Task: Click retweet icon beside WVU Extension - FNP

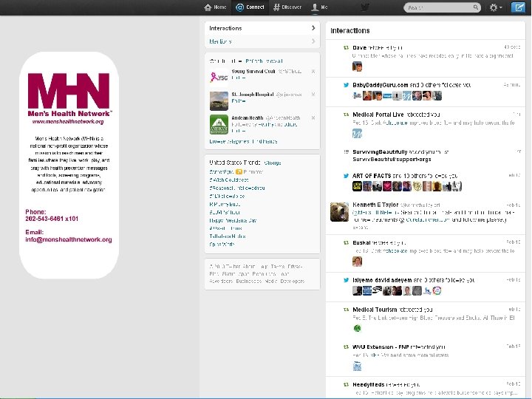Action: click(x=346, y=347)
